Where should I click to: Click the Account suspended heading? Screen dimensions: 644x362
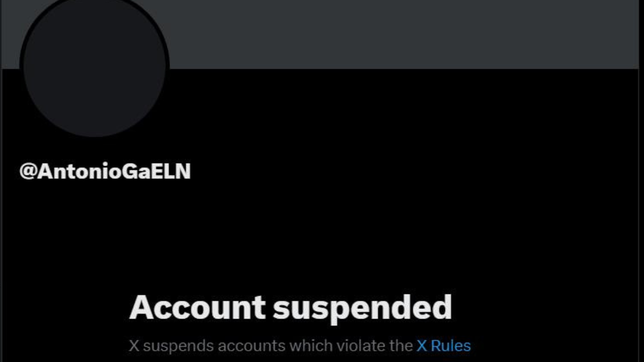pyautogui.click(x=290, y=308)
